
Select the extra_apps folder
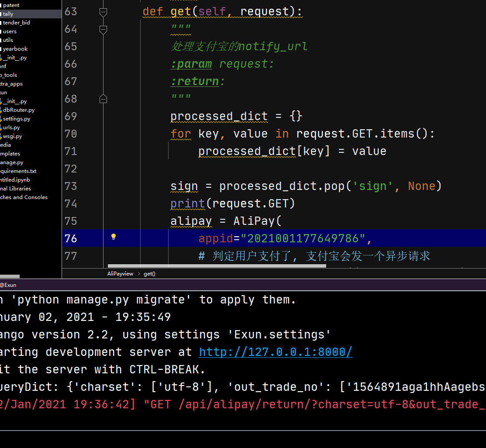[x=11, y=84]
